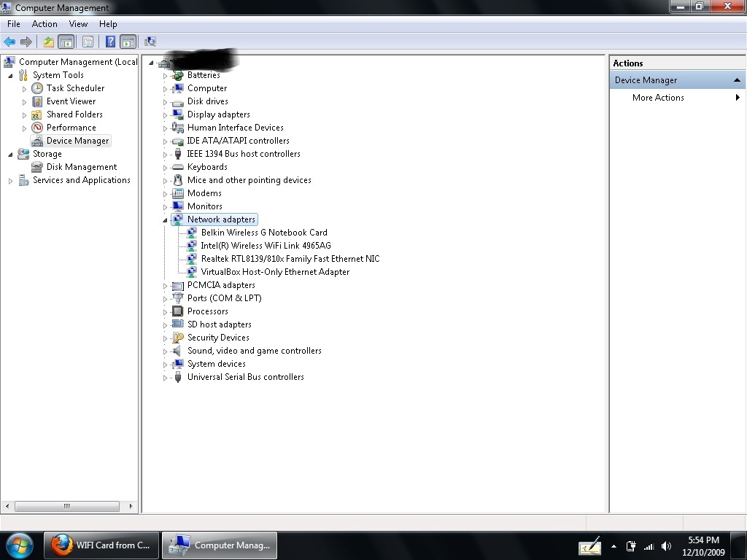Select IEEE 1394 Bus host controllers
This screenshot has width=747, height=560.
(244, 154)
